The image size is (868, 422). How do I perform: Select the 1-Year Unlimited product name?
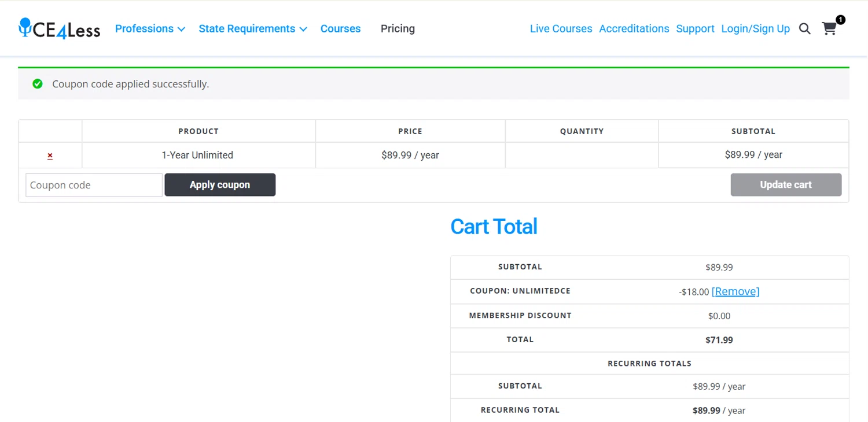pos(197,155)
